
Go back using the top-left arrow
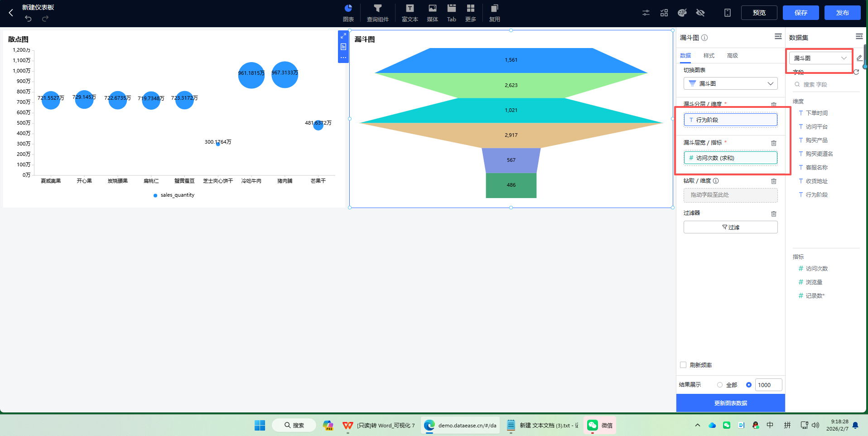[11, 13]
